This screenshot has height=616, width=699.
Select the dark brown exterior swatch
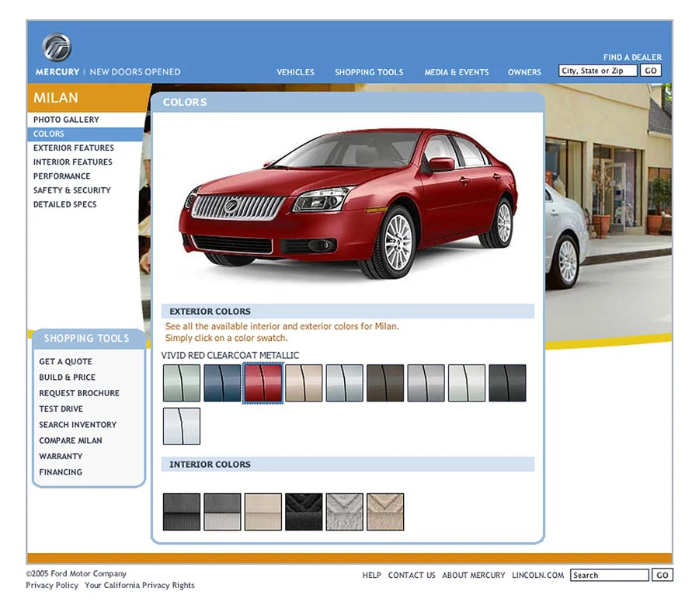coord(385,383)
